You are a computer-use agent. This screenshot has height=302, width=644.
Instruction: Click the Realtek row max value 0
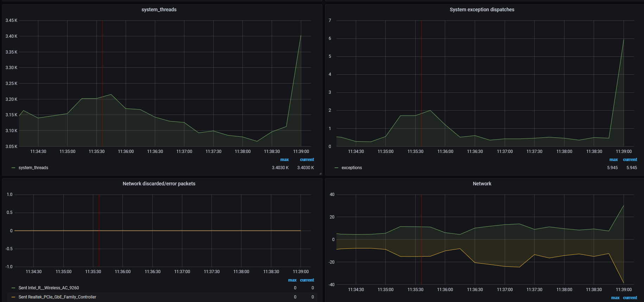tap(295, 297)
